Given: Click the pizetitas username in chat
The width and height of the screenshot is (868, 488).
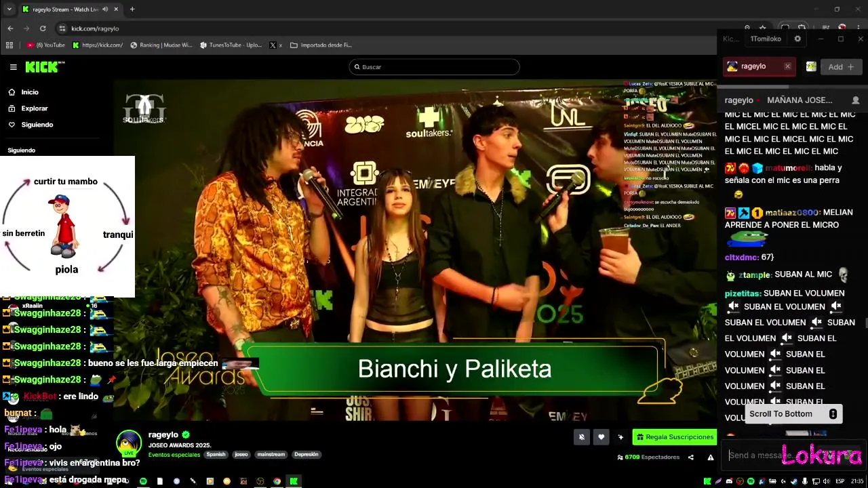Looking at the screenshot, I should [x=743, y=293].
